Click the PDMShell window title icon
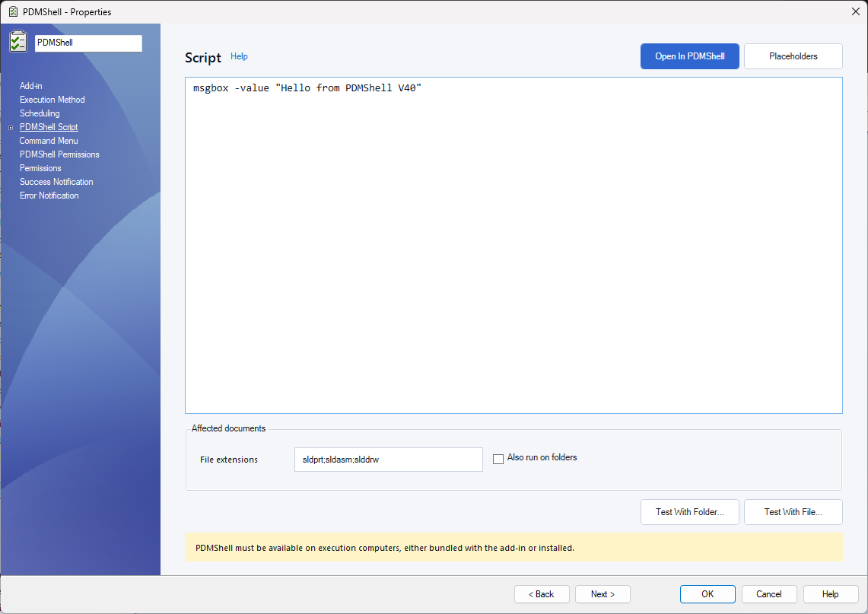This screenshot has height=614, width=868. 13,11
